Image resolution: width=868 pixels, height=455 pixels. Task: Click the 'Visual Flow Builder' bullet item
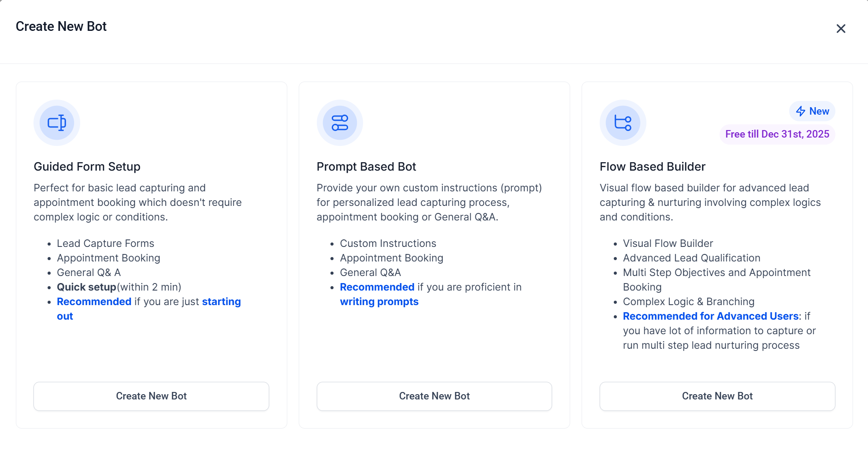click(x=668, y=243)
